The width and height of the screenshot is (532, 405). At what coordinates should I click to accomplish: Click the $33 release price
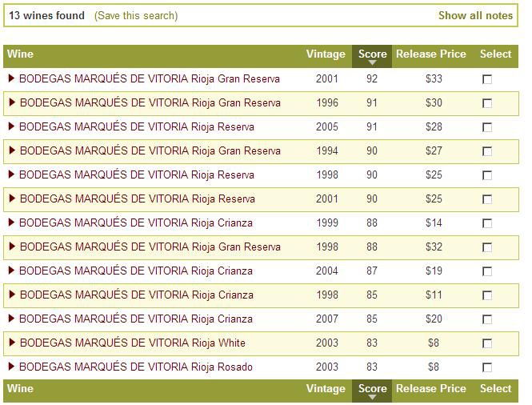coord(434,78)
